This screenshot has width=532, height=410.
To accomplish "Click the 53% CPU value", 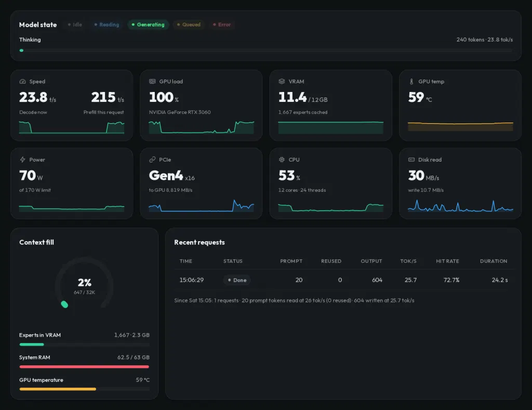I will point(289,176).
